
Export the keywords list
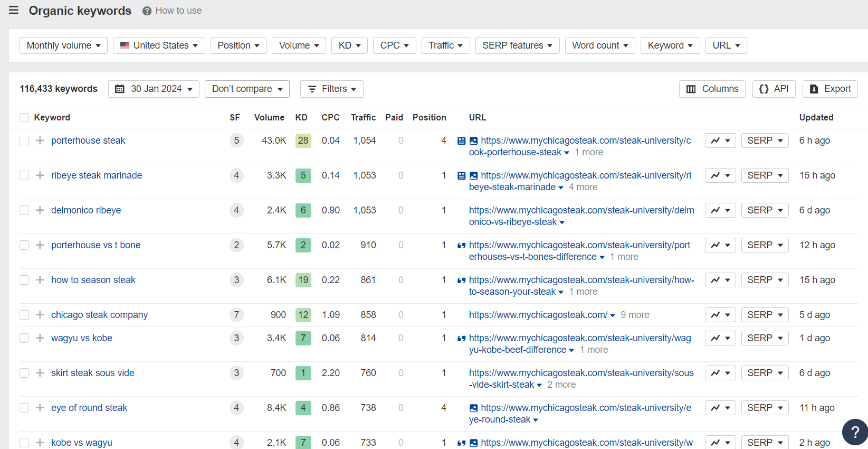[830, 89]
